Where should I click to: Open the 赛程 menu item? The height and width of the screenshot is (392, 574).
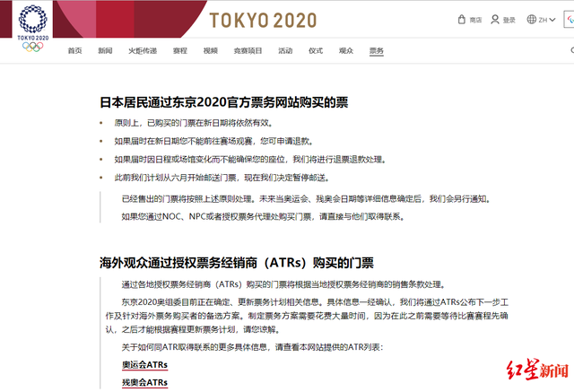tap(180, 50)
